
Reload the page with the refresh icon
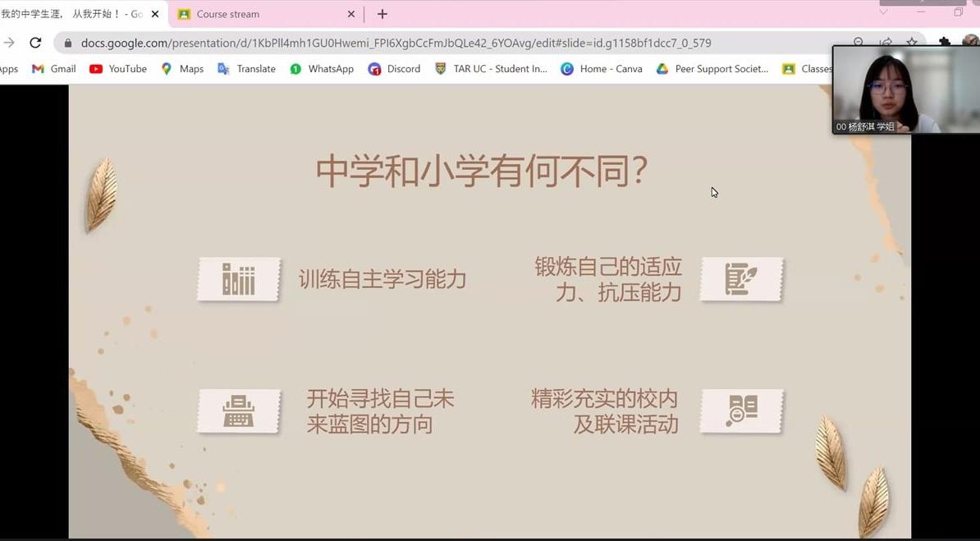pyautogui.click(x=35, y=43)
